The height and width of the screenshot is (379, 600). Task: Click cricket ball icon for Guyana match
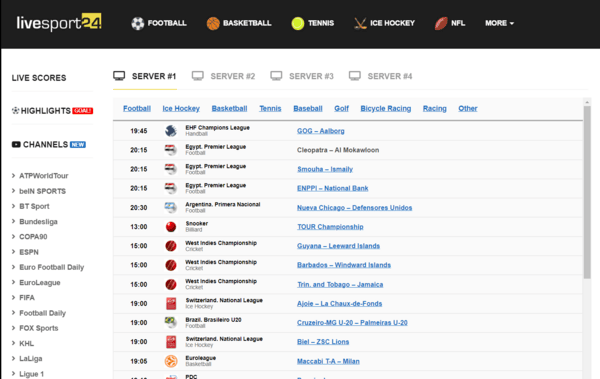[x=171, y=246]
